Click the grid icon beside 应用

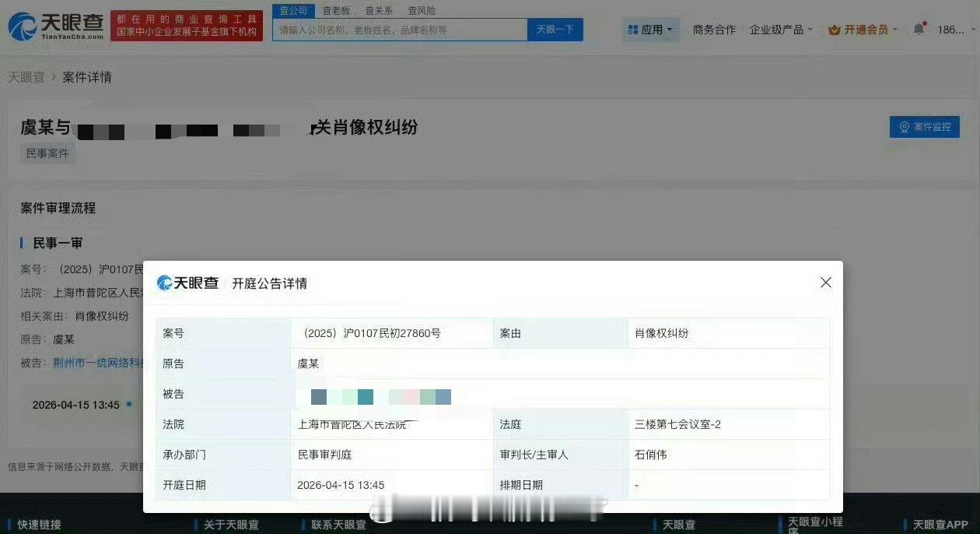coord(633,30)
